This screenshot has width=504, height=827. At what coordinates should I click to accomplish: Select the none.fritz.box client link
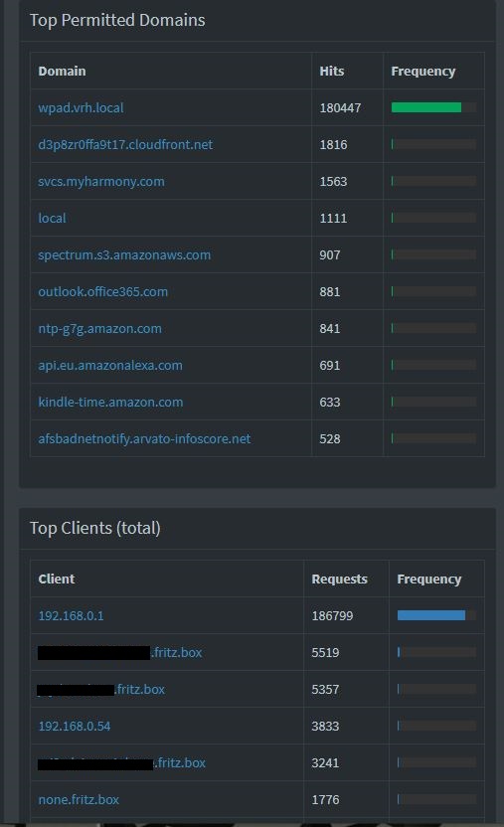coord(79,799)
